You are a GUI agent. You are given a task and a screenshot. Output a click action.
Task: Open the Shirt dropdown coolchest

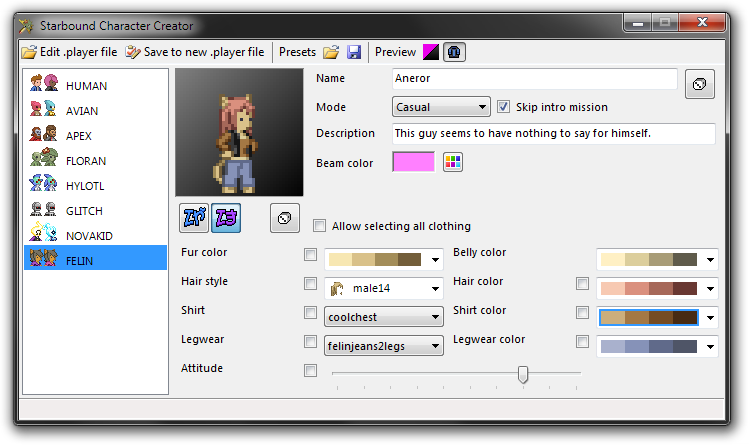point(384,317)
